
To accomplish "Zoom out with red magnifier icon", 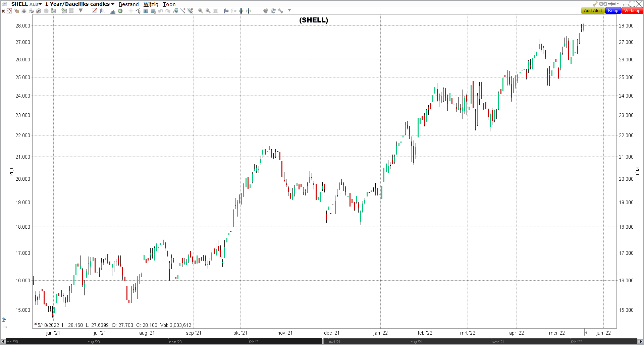I will point(208,11).
